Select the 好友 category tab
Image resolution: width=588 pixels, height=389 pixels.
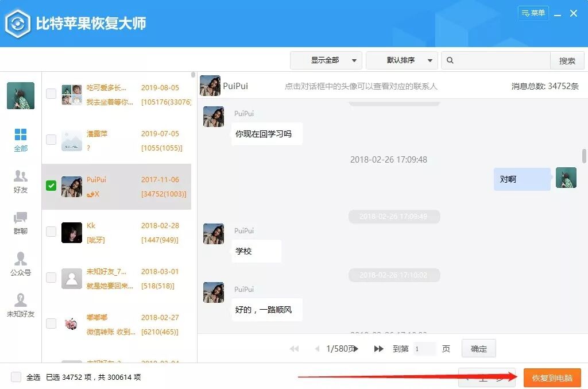click(21, 182)
